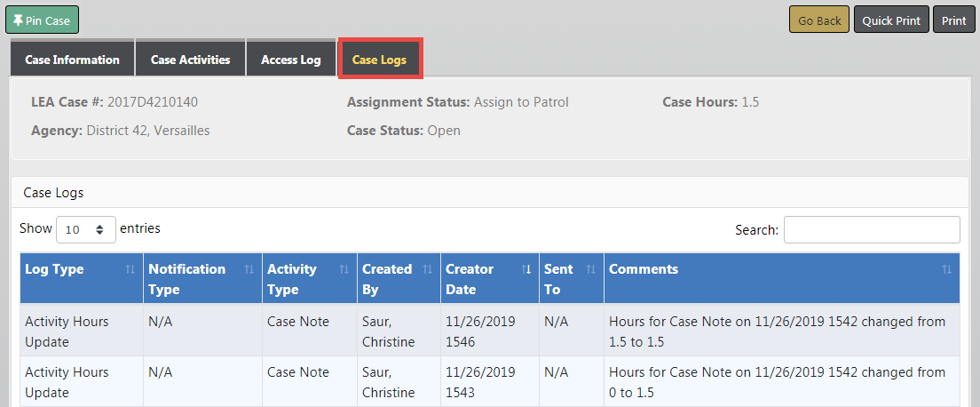Image resolution: width=980 pixels, height=407 pixels.
Task: Click sort arrows in Created By header
Action: (427, 269)
